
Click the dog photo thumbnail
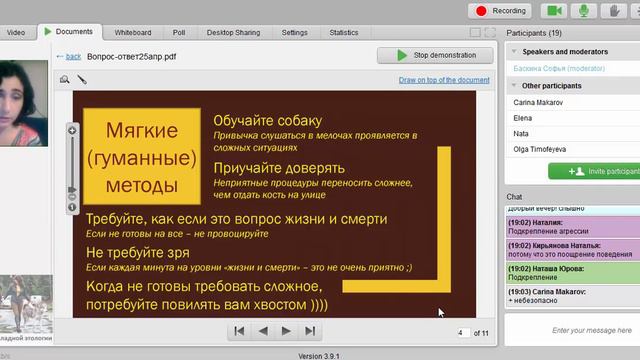[26, 304]
